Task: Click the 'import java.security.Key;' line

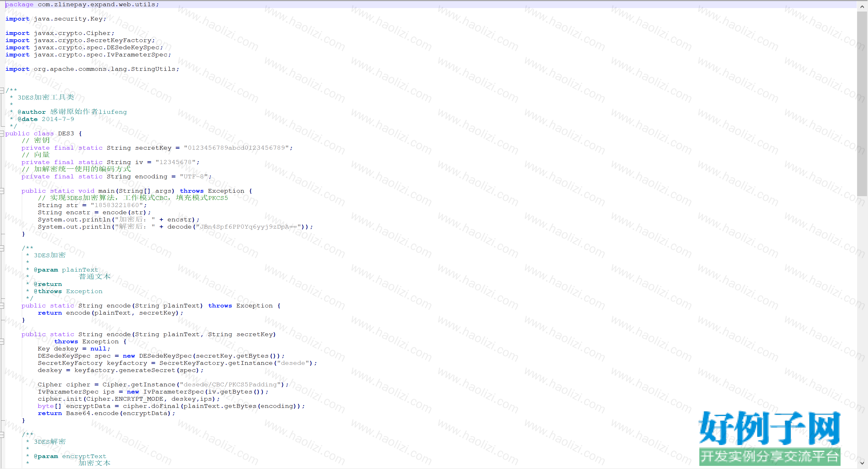Action: coord(55,19)
